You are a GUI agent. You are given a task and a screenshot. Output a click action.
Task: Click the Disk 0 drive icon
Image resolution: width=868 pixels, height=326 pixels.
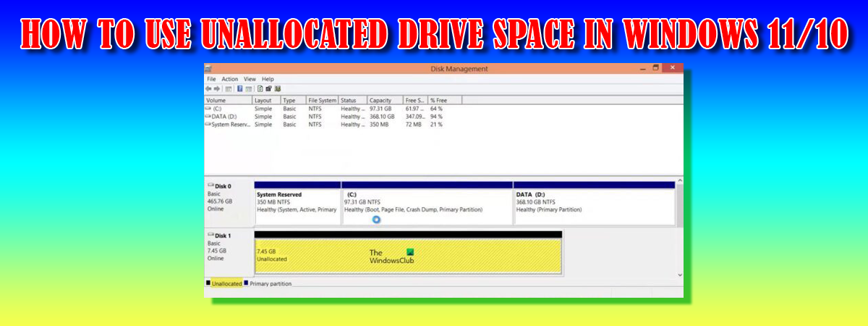[x=210, y=185]
